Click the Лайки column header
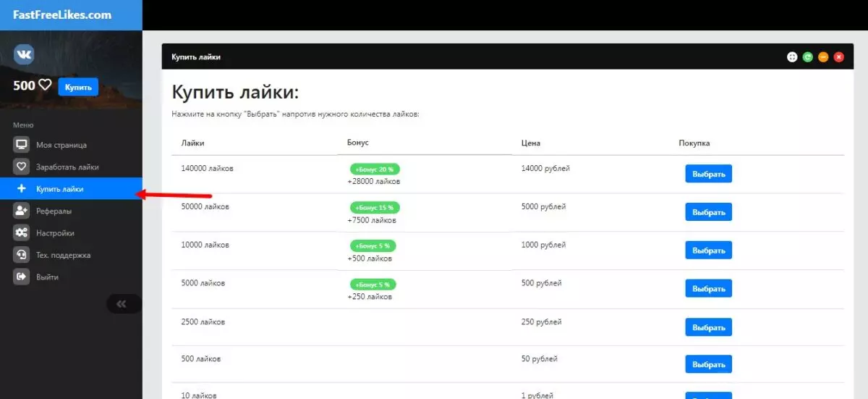Viewport: 868px width, 399px height. tap(192, 143)
